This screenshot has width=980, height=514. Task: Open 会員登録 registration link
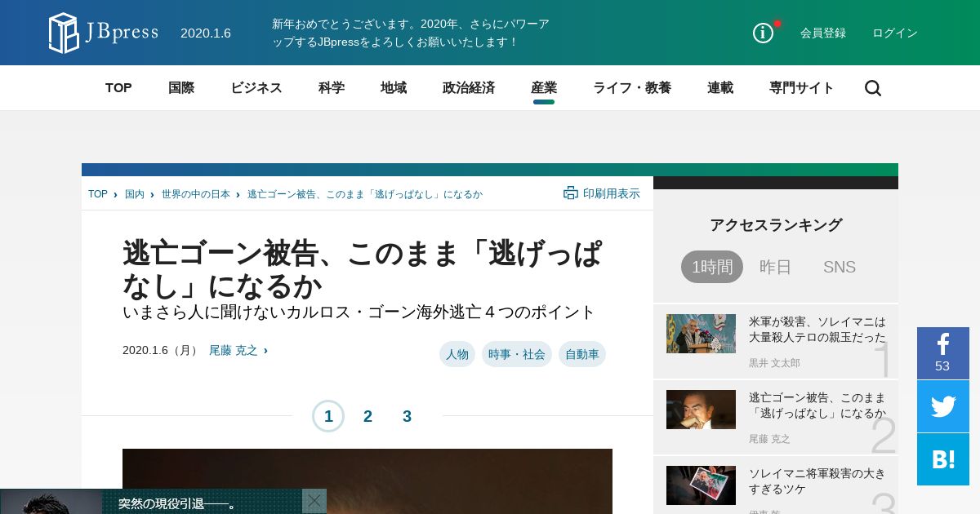pos(823,33)
